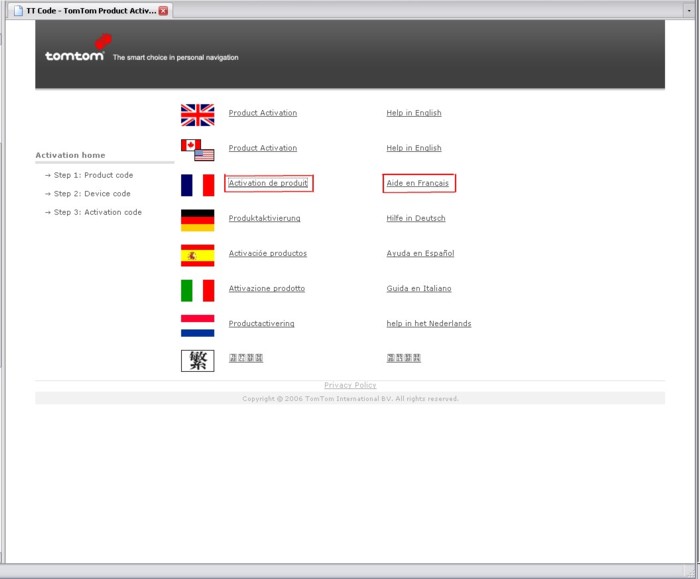Click the Netherlands flag icon

[197, 325]
